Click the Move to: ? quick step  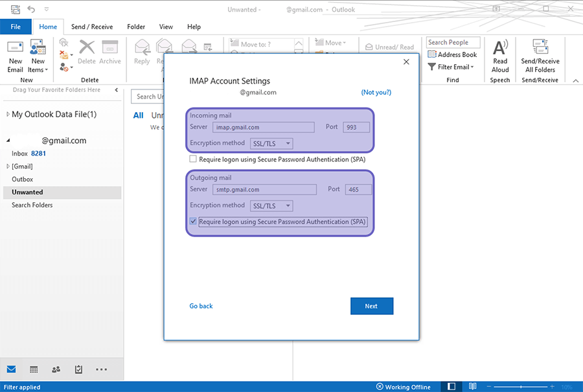[x=262, y=44]
